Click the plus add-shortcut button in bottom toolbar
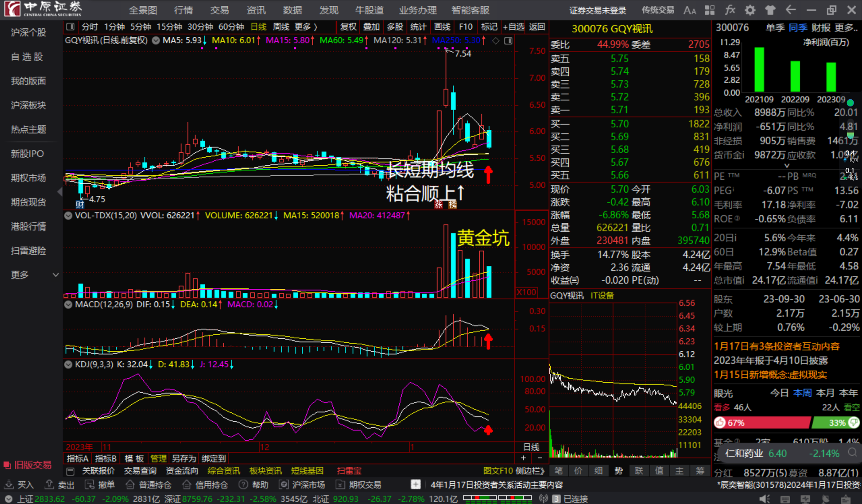This screenshot has width=862, height=504. [416, 485]
